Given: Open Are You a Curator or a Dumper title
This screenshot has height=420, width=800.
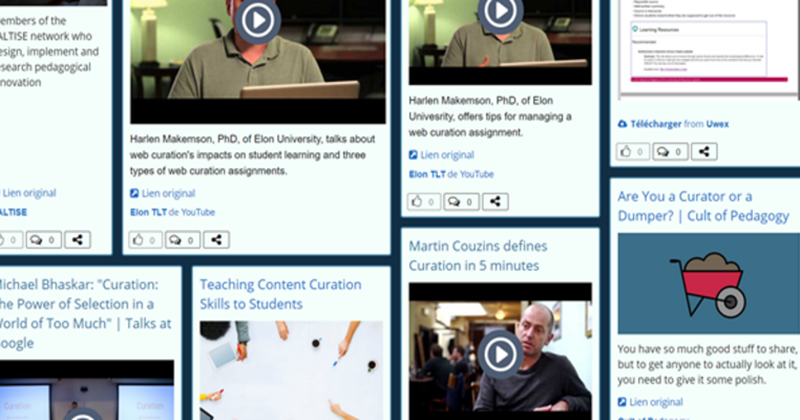Looking at the screenshot, I should 703,206.
